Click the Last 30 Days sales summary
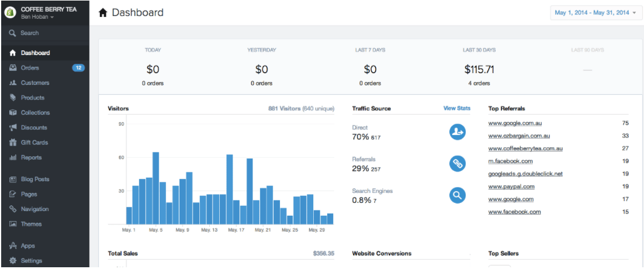 coord(479,69)
